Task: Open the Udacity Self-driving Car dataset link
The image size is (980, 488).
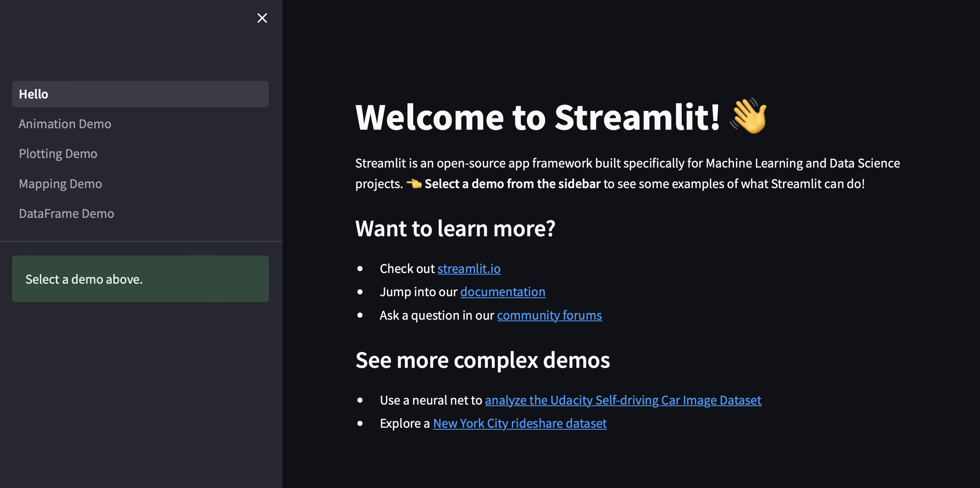Action: coord(623,401)
